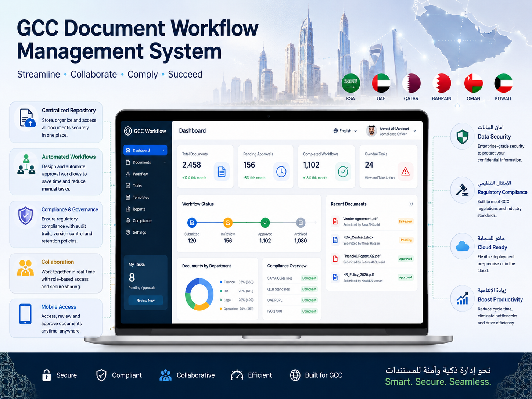Viewport: 532px width, 399px height.
Task: Open Documents in the sidebar
Action: click(145, 162)
